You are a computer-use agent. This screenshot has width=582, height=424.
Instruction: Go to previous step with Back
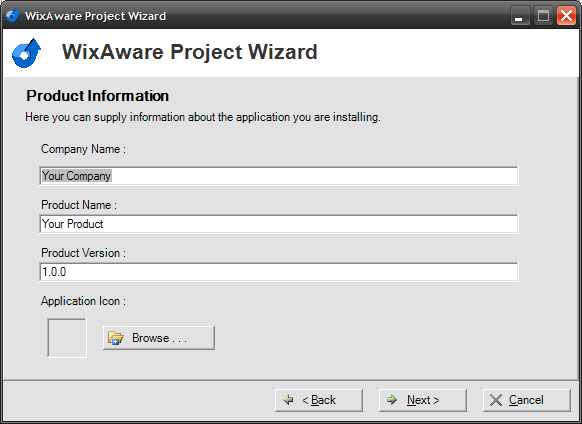[319, 400]
